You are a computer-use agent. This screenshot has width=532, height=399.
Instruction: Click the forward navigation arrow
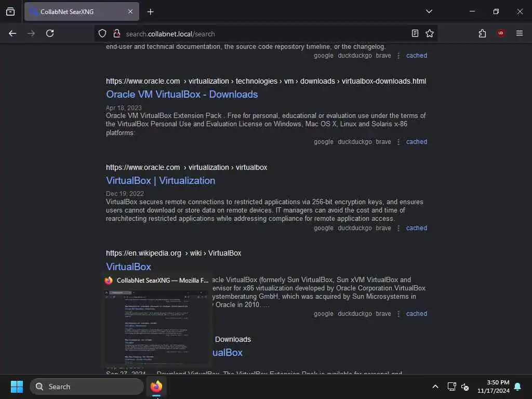pyautogui.click(x=31, y=33)
